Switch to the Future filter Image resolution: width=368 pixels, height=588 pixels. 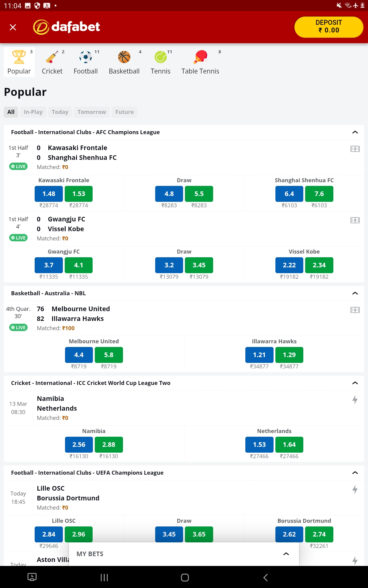point(124,112)
